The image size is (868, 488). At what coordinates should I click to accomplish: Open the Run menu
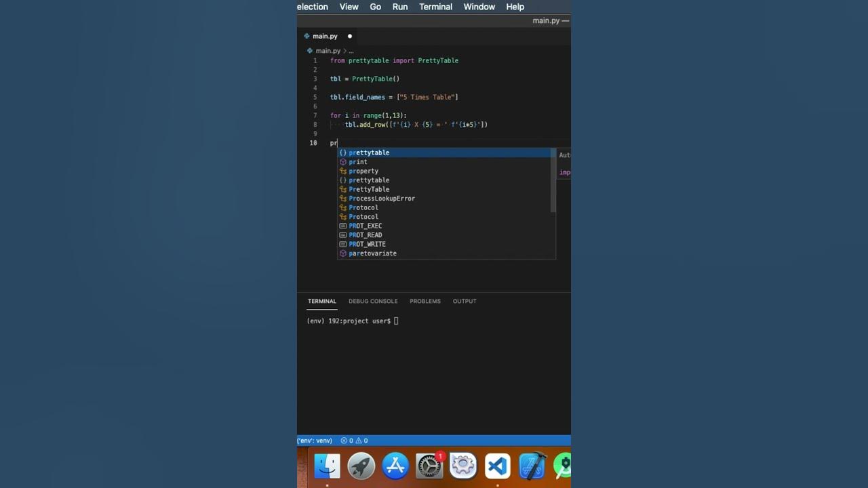[x=400, y=7]
